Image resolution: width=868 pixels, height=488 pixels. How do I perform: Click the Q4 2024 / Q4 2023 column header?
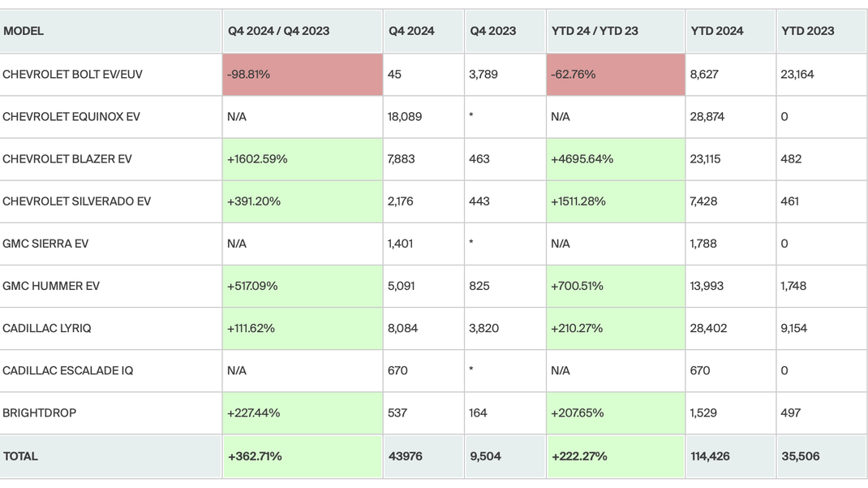pyautogui.click(x=278, y=32)
